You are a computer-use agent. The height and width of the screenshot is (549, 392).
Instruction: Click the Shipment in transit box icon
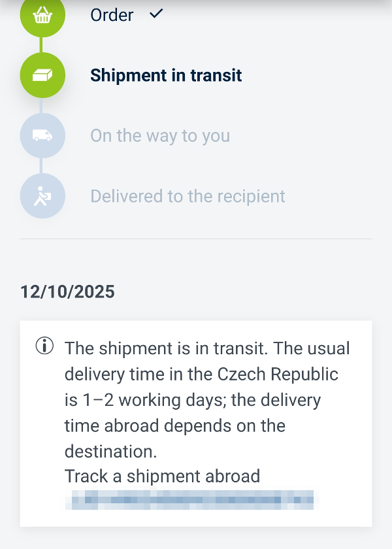coord(42,75)
